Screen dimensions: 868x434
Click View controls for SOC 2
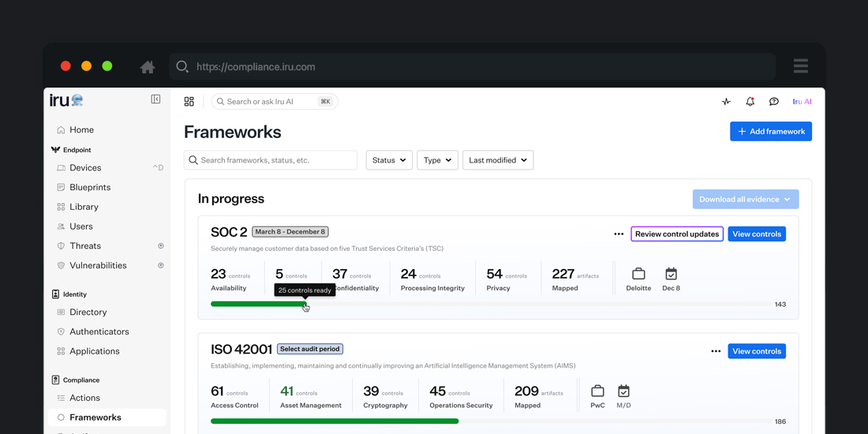[757, 234]
